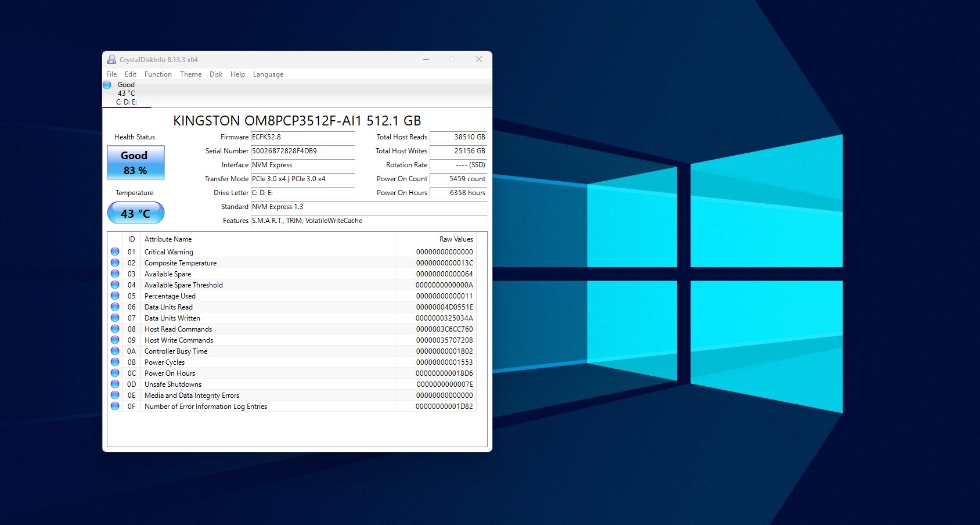Click the Rotation Rate value (SSD)
Viewport: 980px width, 525px height.
pos(458,165)
